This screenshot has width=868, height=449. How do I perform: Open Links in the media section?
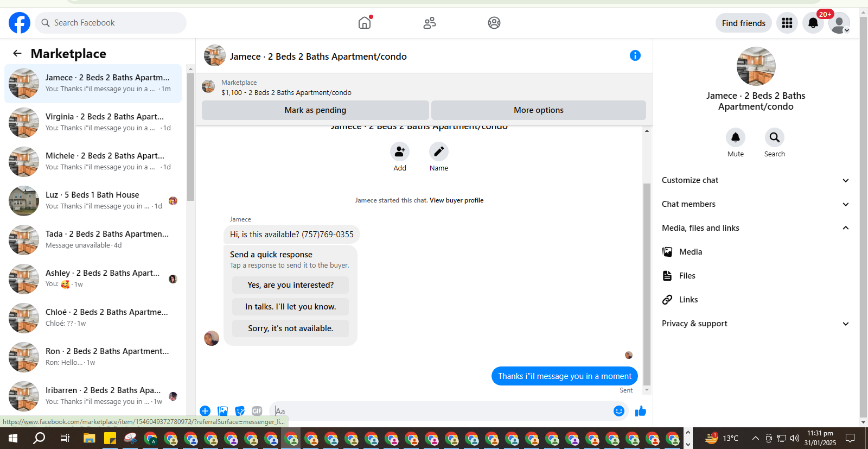[756, 300]
